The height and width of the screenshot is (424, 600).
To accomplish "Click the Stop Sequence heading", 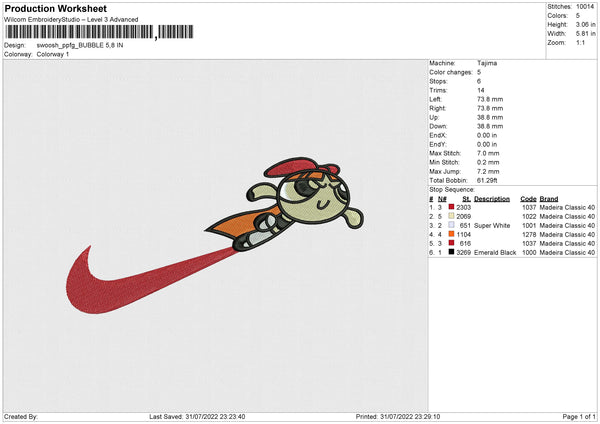I will tap(452, 190).
